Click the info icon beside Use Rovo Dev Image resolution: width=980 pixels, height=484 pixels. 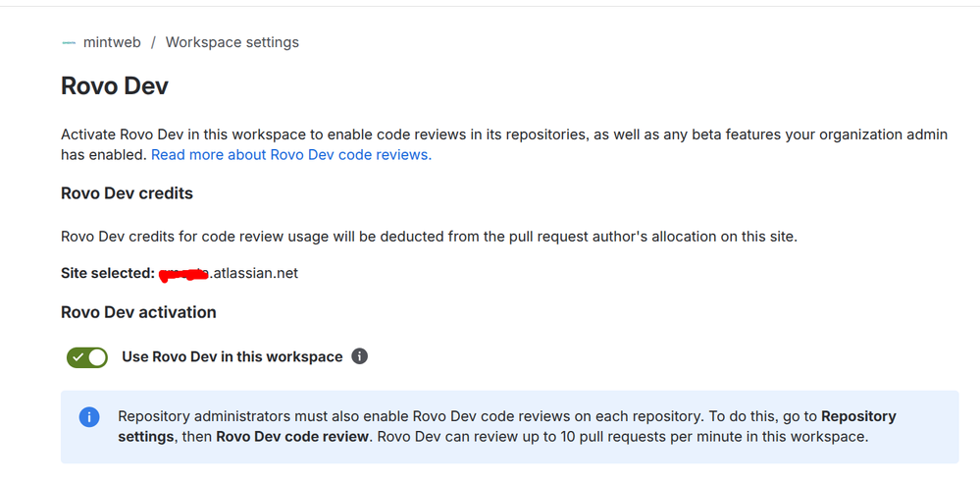click(x=359, y=356)
